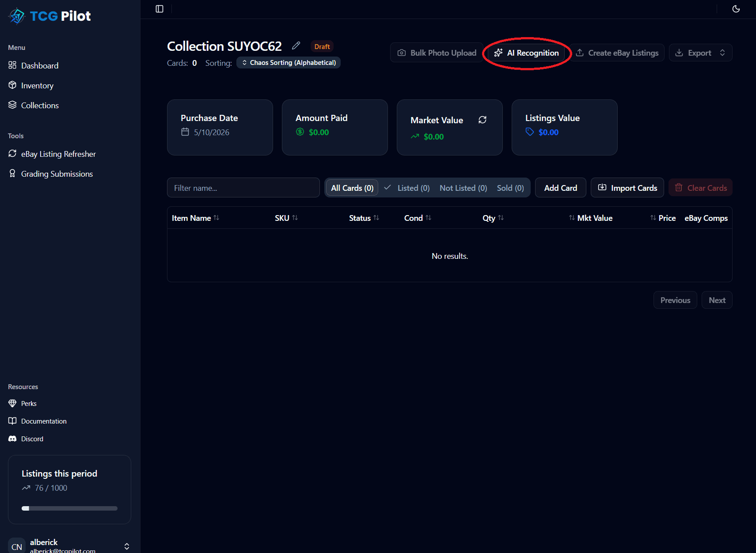Click the Listings Value tag icon

pos(530,132)
